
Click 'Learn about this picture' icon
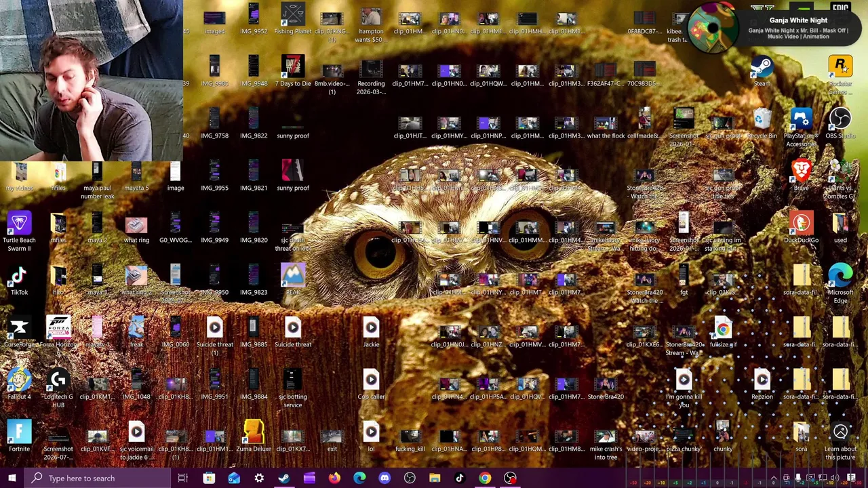tap(840, 441)
